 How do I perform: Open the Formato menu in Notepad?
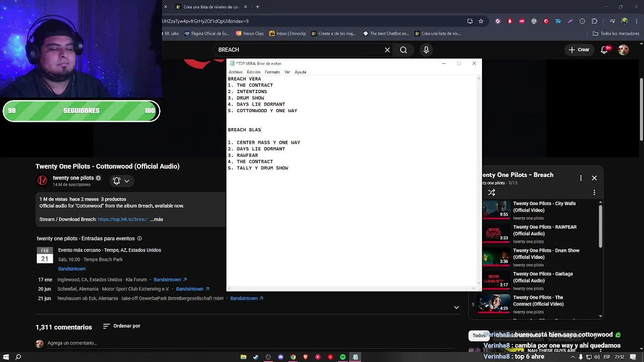pos(272,72)
